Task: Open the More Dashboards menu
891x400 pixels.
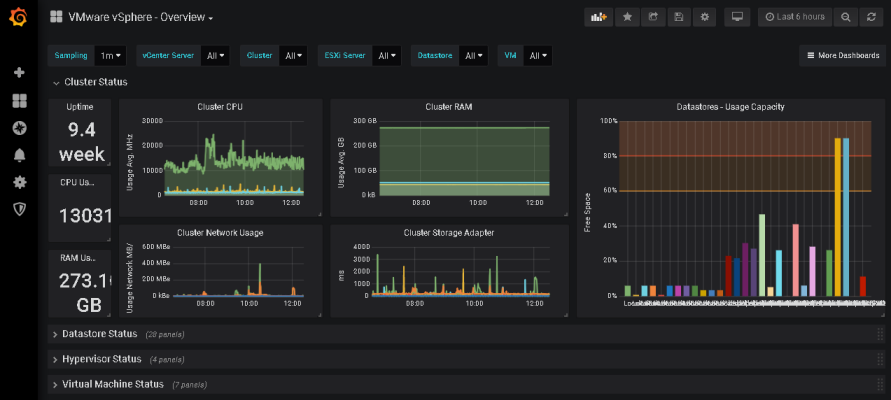Action: (843, 56)
